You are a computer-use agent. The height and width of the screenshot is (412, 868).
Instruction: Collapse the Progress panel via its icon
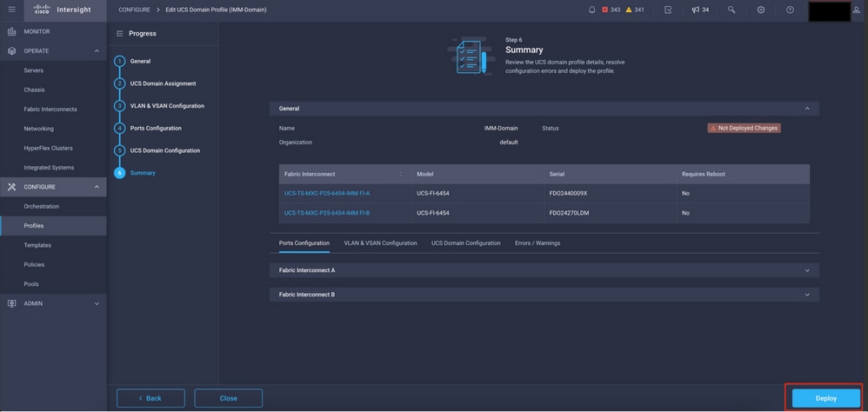pyautogui.click(x=119, y=34)
